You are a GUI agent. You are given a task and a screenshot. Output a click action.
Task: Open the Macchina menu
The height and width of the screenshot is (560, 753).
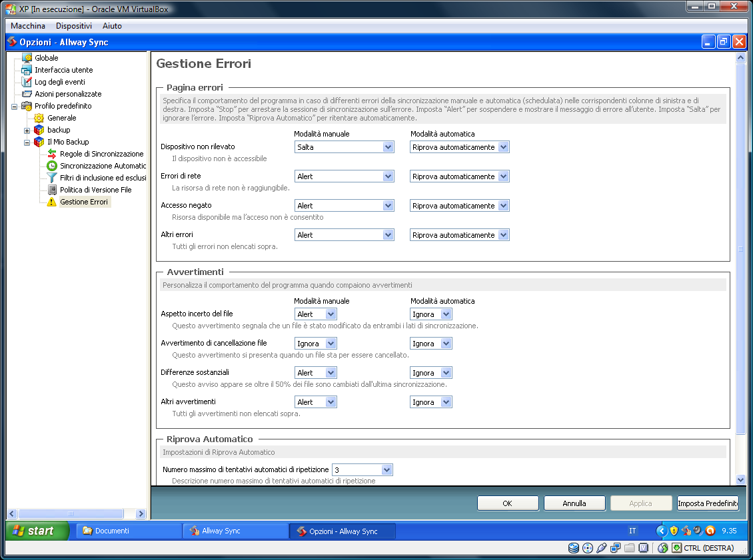click(28, 26)
